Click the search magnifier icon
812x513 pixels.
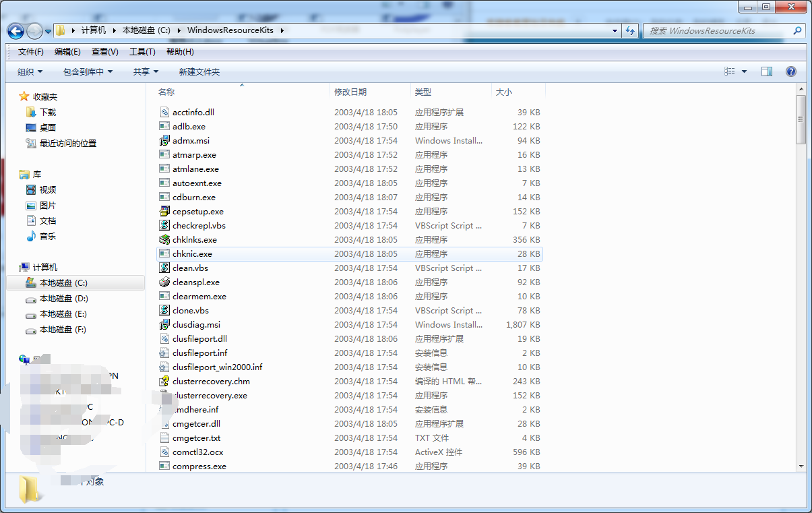tap(798, 30)
